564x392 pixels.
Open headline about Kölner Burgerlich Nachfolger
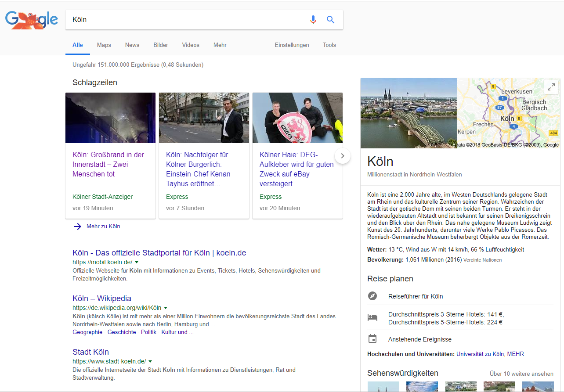click(198, 169)
